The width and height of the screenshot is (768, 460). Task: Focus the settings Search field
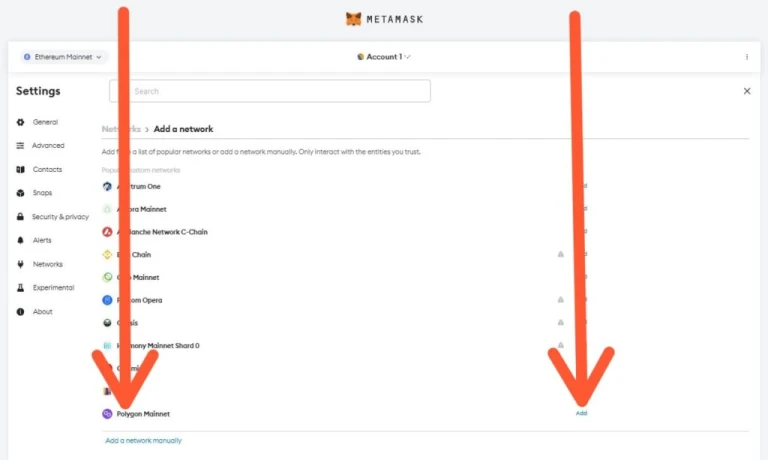(270, 91)
